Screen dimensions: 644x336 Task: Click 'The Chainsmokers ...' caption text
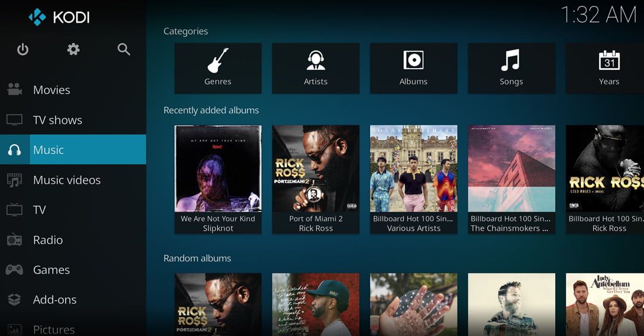(509, 229)
